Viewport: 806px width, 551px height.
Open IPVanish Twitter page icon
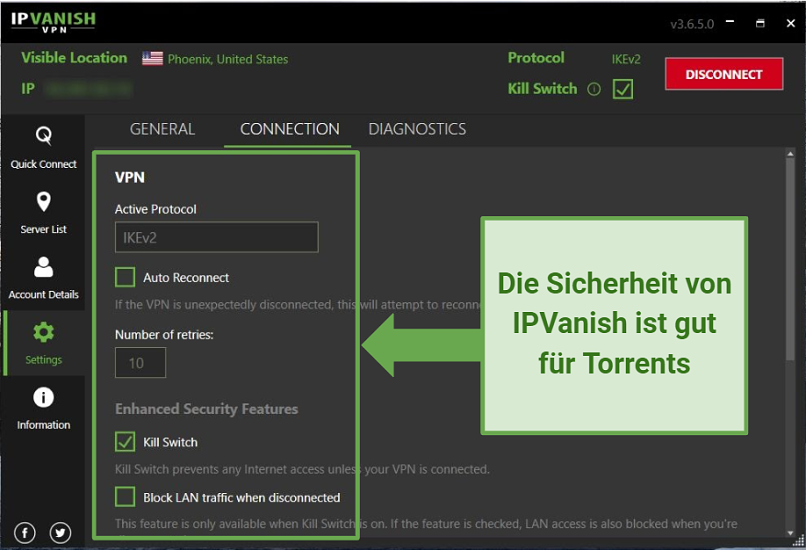coord(60,532)
